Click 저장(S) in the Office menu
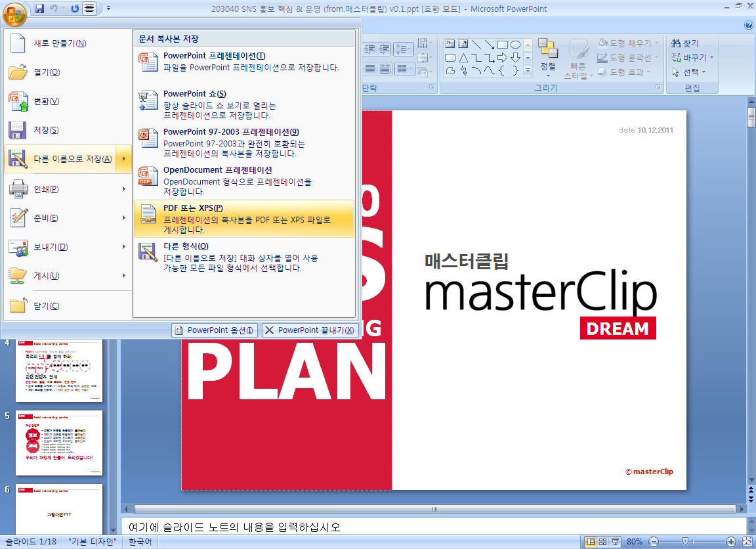Viewport: 756px width, 549px height. pyautogui.click(x=68, y=130)
